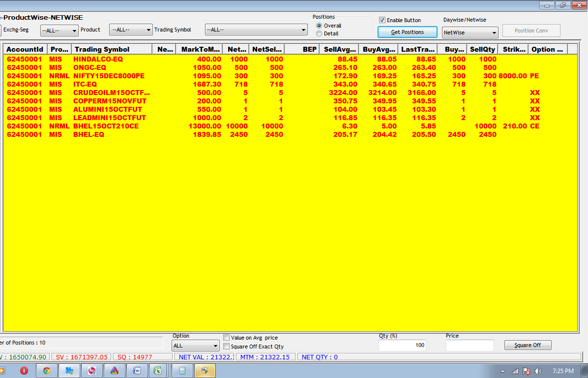Open the Option dropdown set to ALL
Image resolution: width=588 pixels, height=378 pixels.
pyautogui.click(x=195, y=346)
